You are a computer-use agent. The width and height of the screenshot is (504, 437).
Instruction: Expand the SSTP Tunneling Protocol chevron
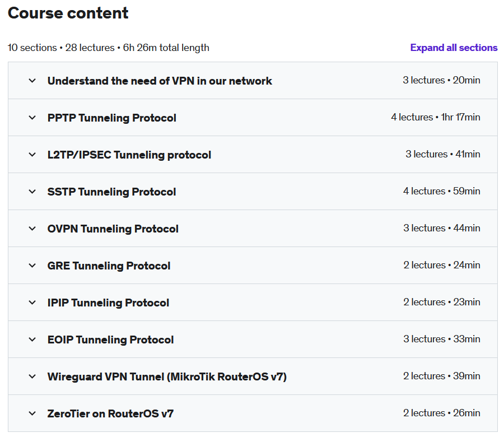[32, 192]
